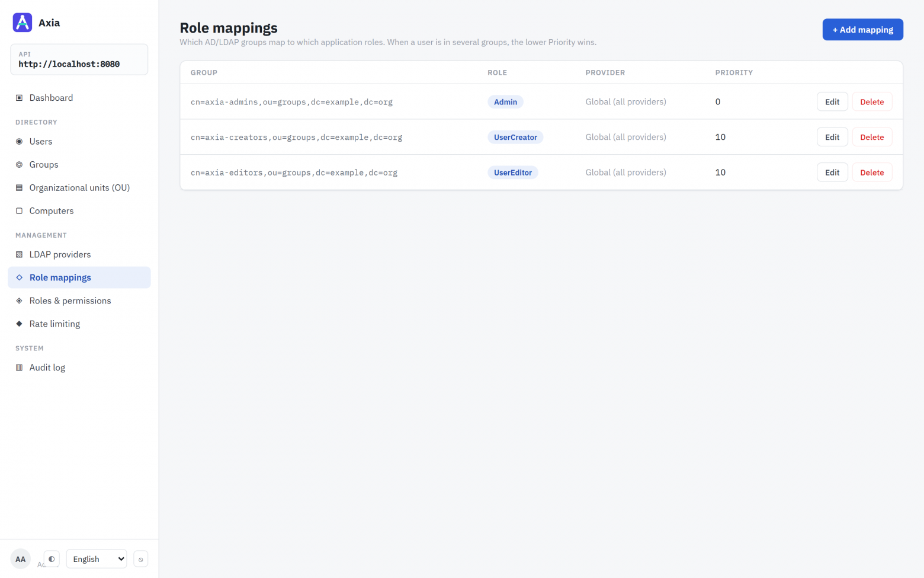
Task: Click the provider cell in the axia-editors row
Action: (625, 173)
